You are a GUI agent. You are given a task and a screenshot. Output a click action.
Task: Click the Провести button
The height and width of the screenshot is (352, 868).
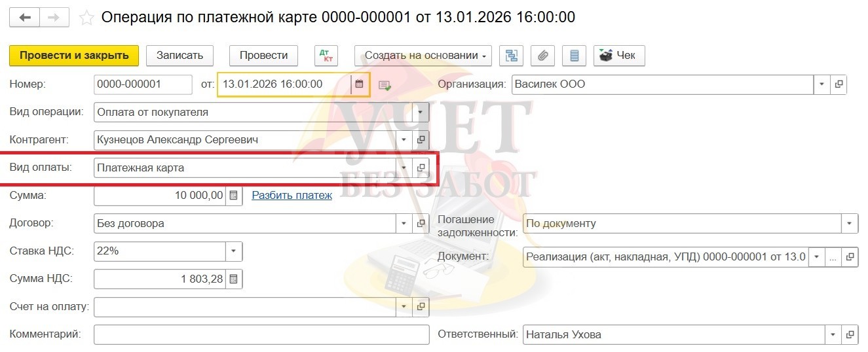(263, 56)
